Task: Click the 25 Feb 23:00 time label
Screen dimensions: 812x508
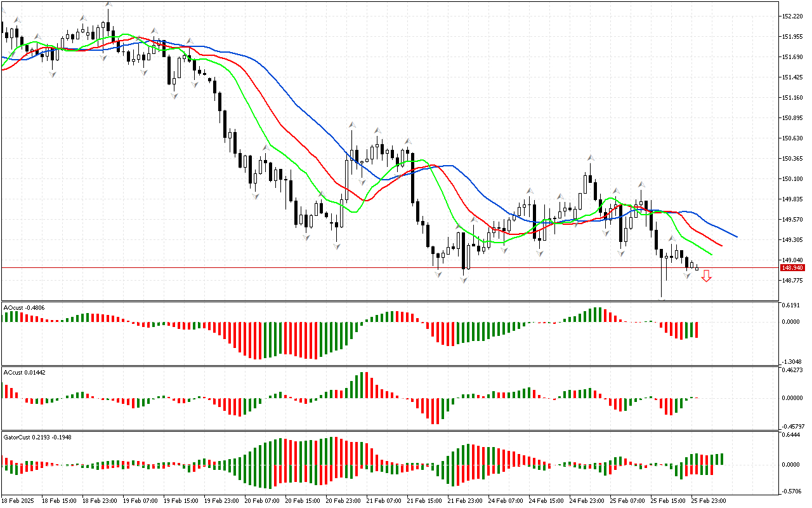Action: click(x=708, y=501)
